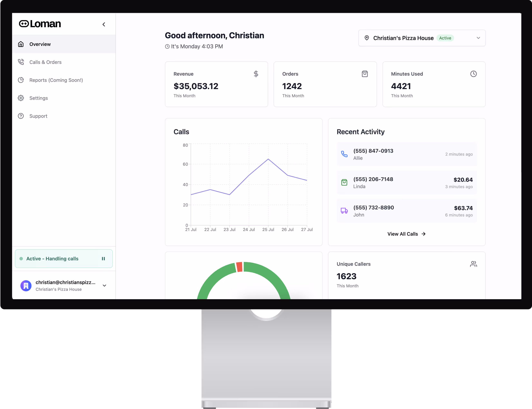Click the purple building account avatar
This screenshot has width=532, height=409.
pos(26,286)
